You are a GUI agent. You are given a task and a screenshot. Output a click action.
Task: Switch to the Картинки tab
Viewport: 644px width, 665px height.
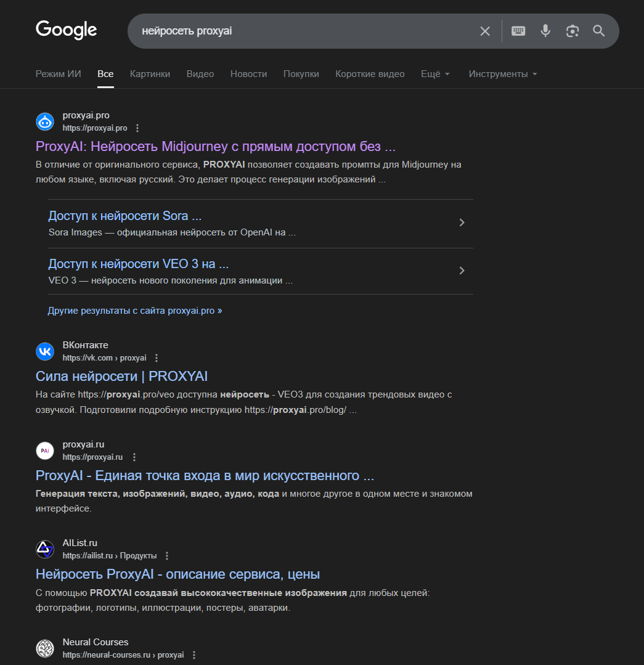click(150, 74)
